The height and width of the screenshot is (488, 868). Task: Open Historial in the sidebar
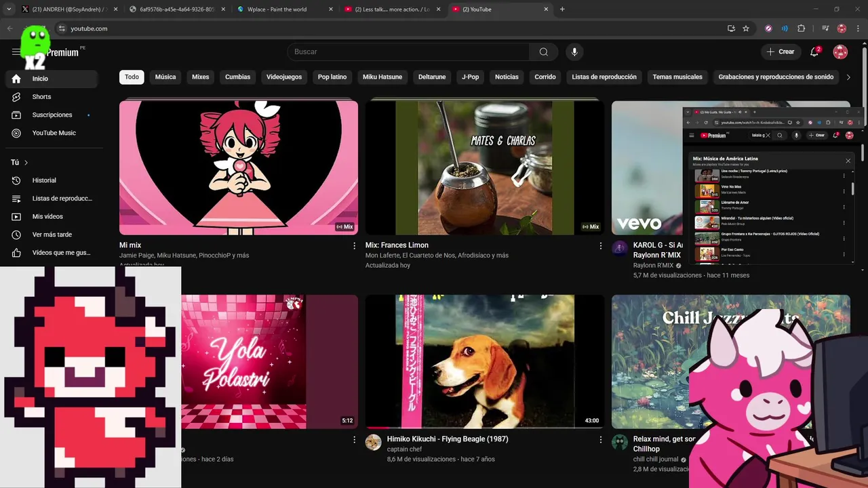52,180
